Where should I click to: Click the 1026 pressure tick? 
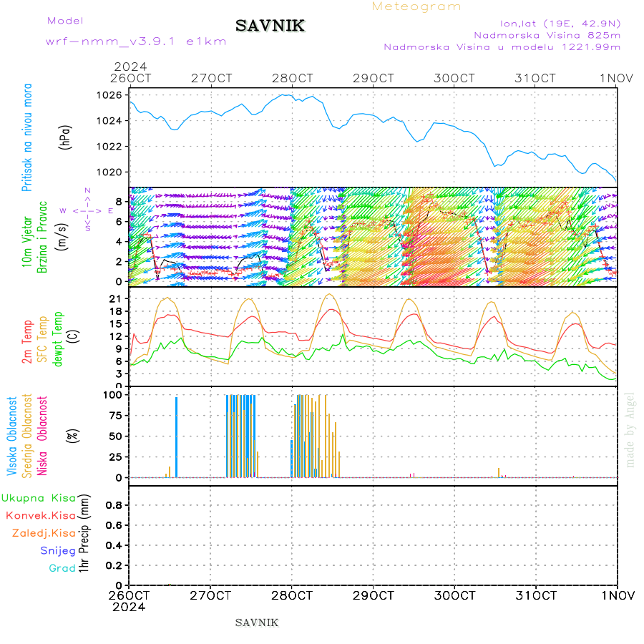point(109,95)
